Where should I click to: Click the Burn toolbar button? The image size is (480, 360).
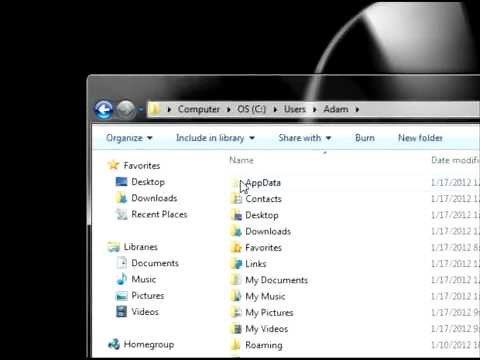pos(365,138)
